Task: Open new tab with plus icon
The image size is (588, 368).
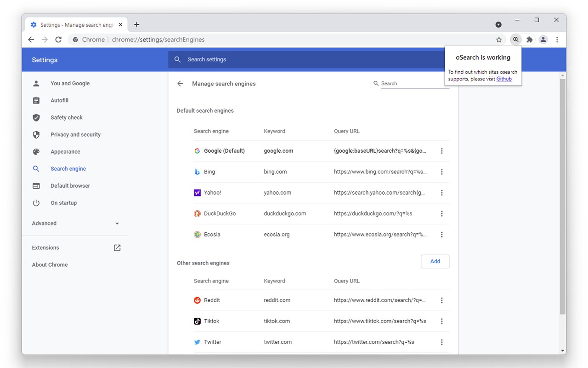Action: tap(136, 25)
